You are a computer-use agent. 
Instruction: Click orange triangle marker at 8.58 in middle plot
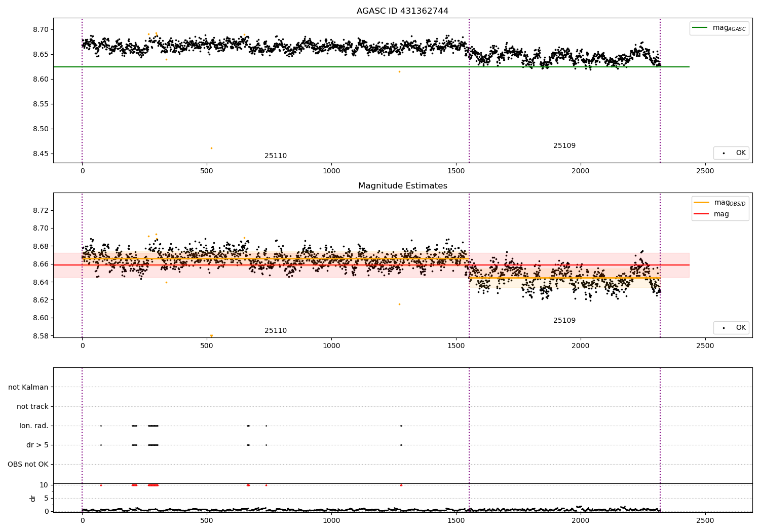[x=211, y=335]
